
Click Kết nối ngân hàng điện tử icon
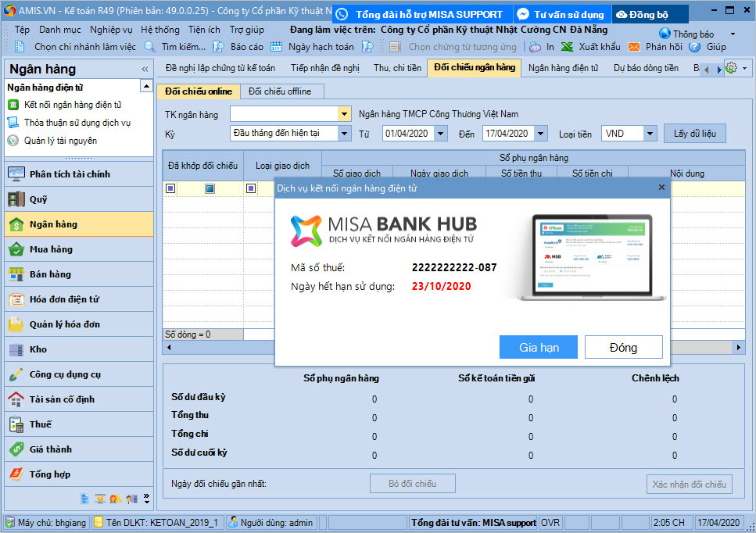point(13,105)
